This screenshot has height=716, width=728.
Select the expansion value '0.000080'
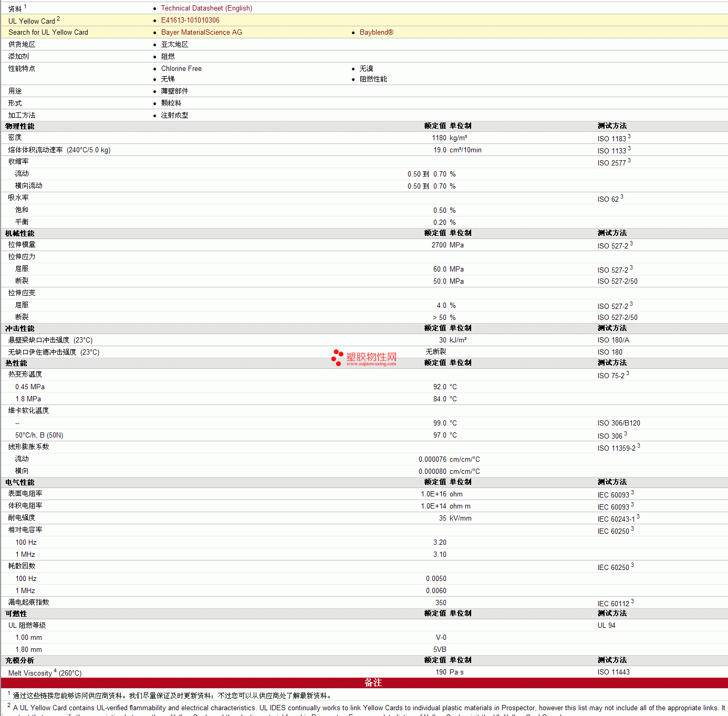click(x=433, y=472)
